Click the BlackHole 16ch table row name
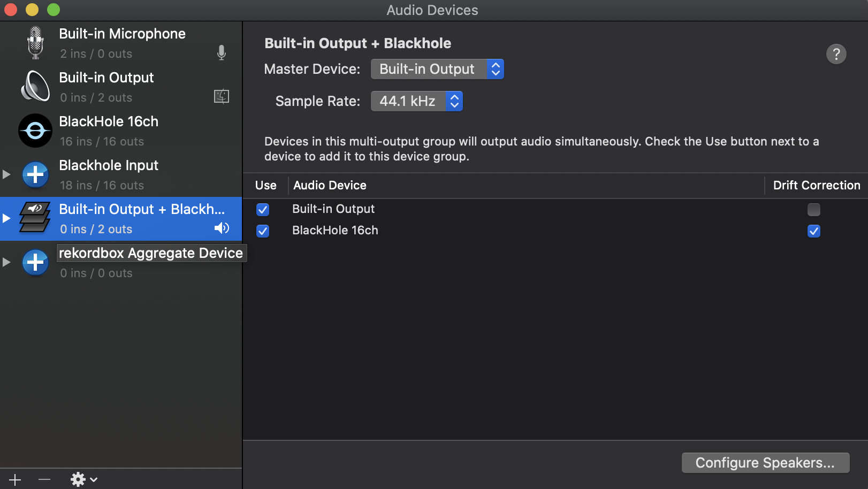Screen dimensions: 868x489 335,230
